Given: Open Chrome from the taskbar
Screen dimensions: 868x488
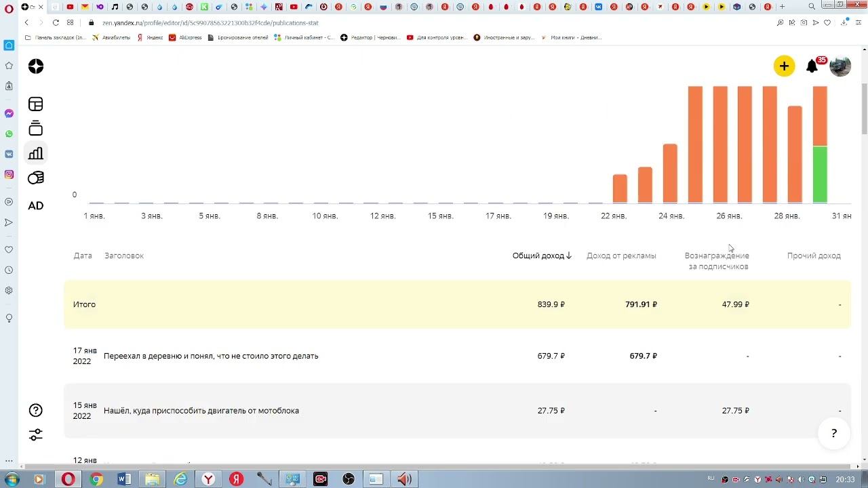Looking at the screenshot, I should [96, 479].
